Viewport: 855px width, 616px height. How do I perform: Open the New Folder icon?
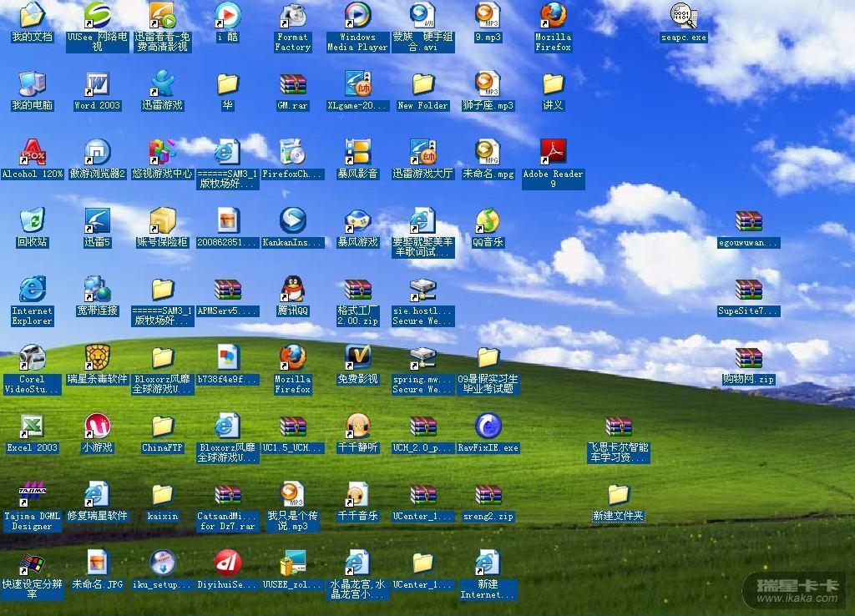click(423, 84)
